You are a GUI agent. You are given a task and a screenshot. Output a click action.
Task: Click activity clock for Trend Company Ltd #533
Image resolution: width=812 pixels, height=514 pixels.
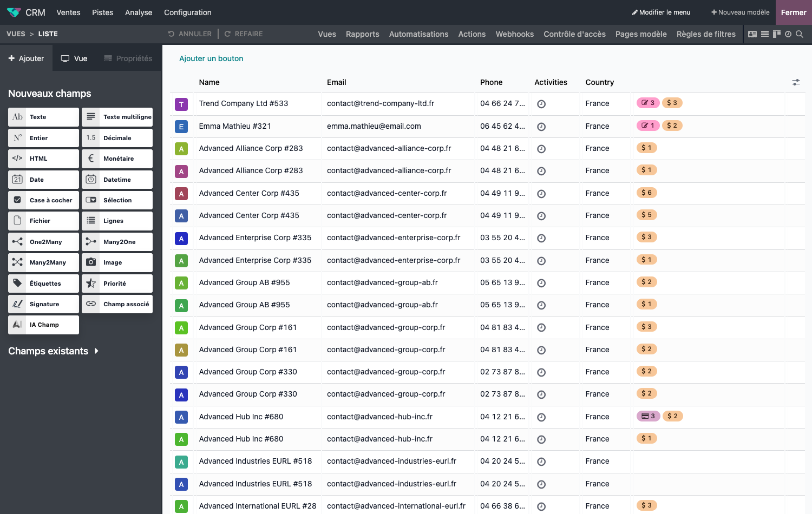pos(541,104)
